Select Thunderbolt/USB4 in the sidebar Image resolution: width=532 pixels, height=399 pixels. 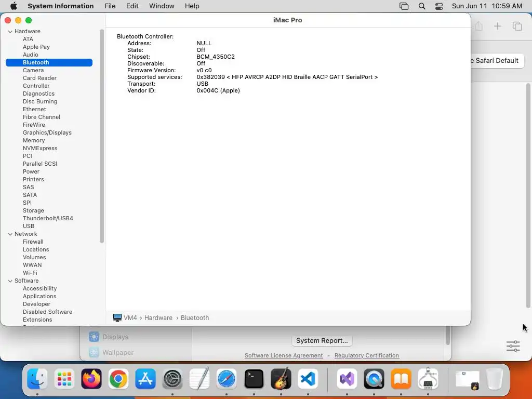tap(48, 219)
